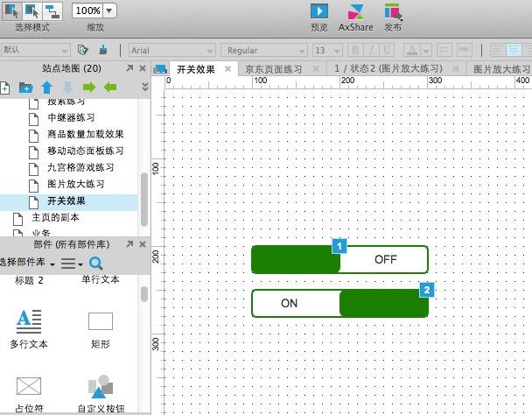Pop out the sitemap panel
The width and height of the screenshot is (532, 415).
pyautogui.click(x=129, y=68)
